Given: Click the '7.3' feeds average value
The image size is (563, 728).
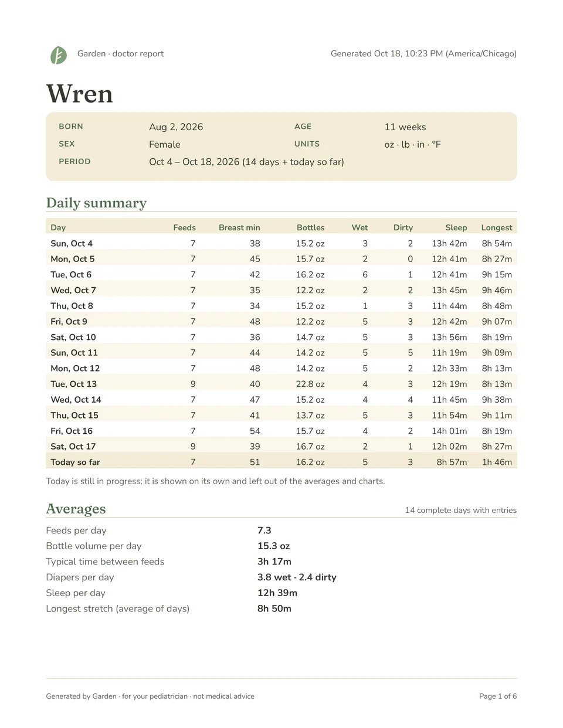Looking at the screenshot, I should (264, 530).
